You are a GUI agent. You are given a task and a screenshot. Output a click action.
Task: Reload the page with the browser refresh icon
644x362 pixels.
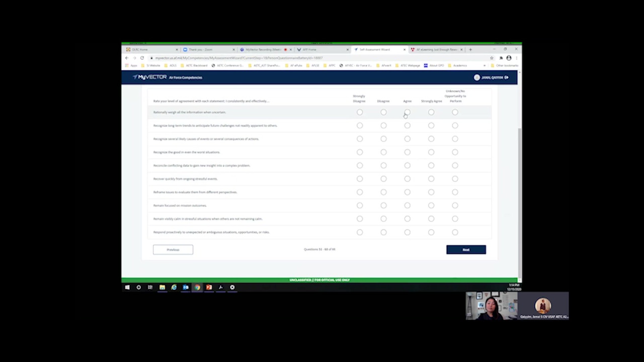coord(142,58)
